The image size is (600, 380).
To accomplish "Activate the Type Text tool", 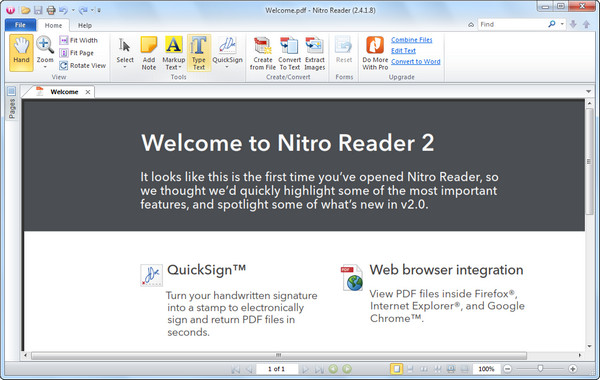I will 199,53.
